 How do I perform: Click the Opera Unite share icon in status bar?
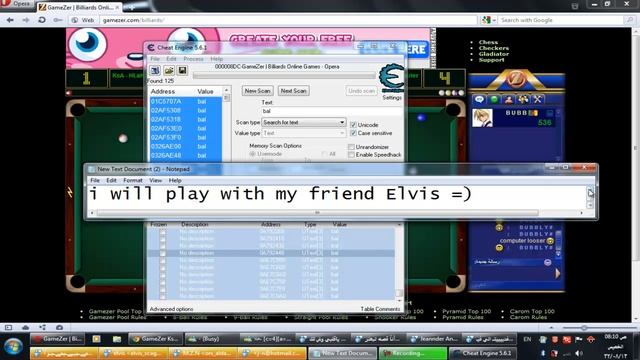click(x=42, y=327)
